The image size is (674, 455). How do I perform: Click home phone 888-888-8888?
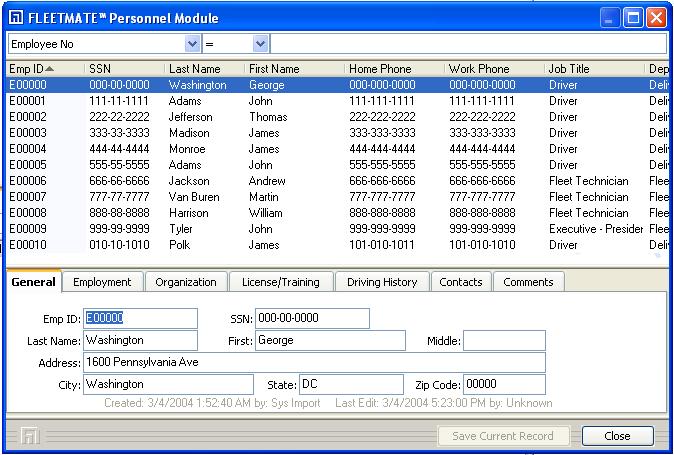(382, 213)
